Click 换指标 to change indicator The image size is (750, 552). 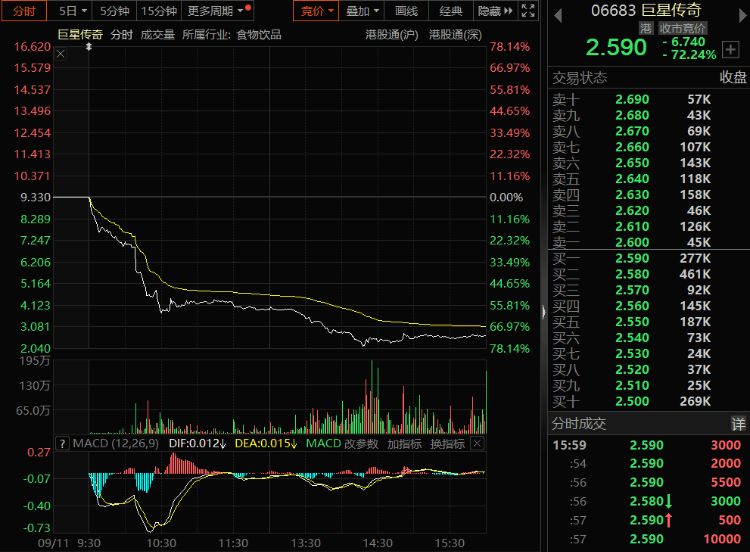pos(447,443)
